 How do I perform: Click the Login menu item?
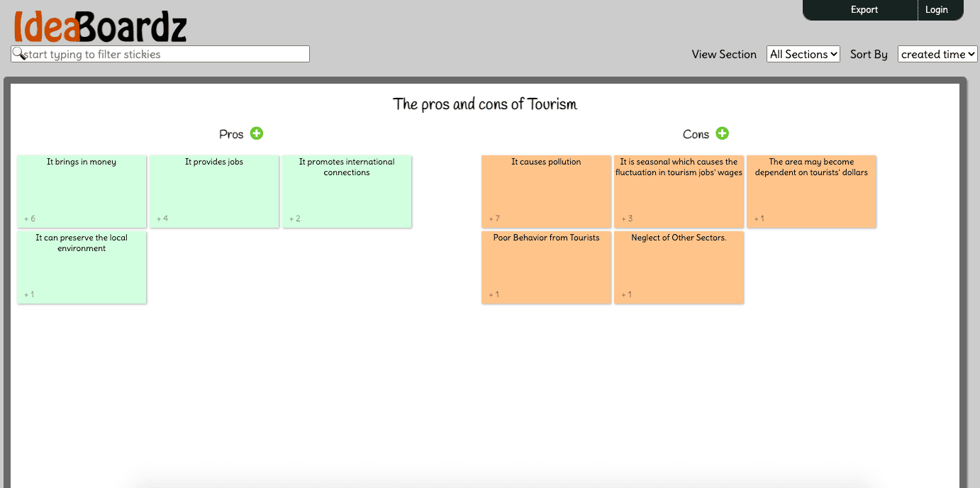click(x=937, y=10)
